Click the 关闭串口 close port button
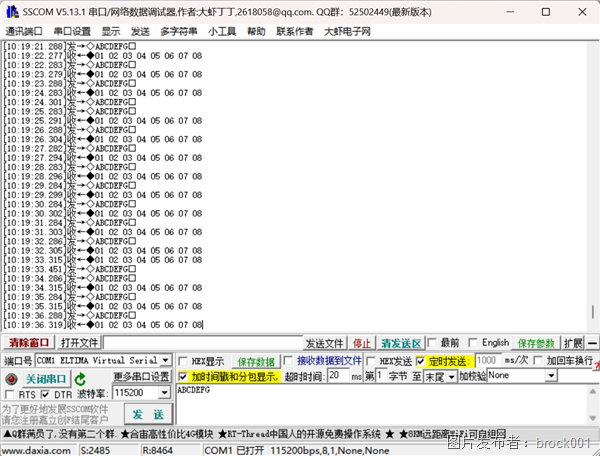 pyautogui.click(x=46, y=379)
